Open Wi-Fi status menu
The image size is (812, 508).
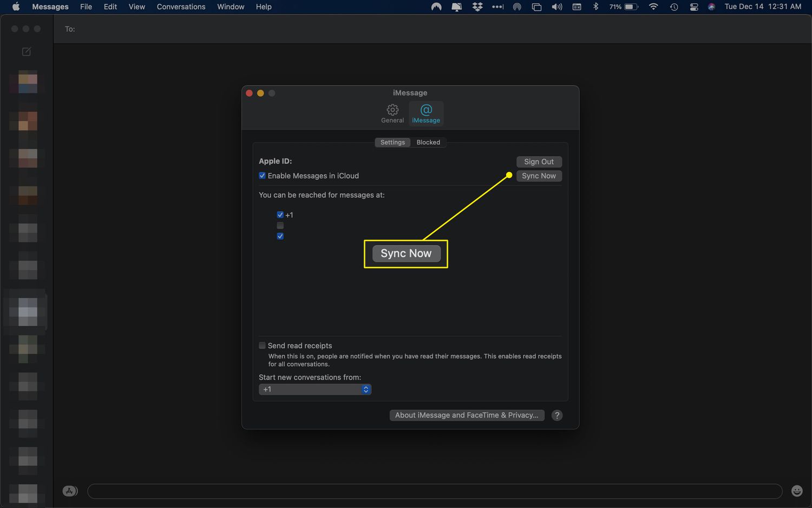[653, 7]
